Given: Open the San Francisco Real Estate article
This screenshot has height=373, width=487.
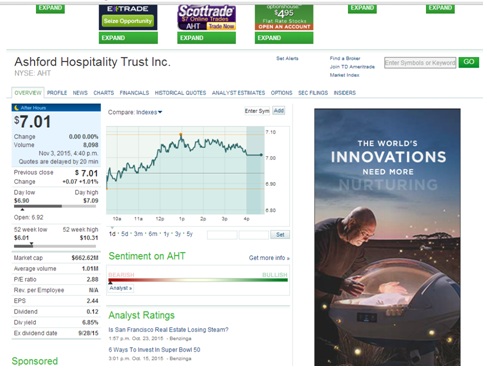Looking at the screenshot, I should coord(168,330).
